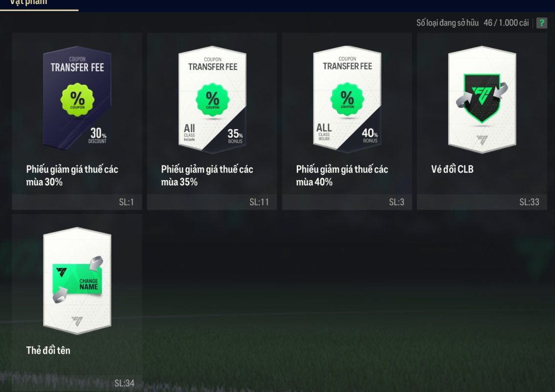Click the 'Phiếu giảm giá thuế các mùa 30%' title
The image size is (555, 392).
72,176
